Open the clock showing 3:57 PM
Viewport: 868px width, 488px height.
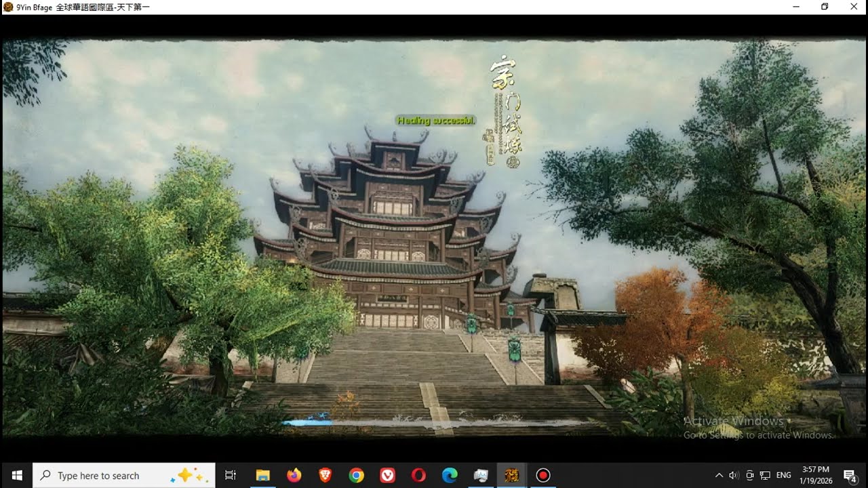[x=816, y=475]
